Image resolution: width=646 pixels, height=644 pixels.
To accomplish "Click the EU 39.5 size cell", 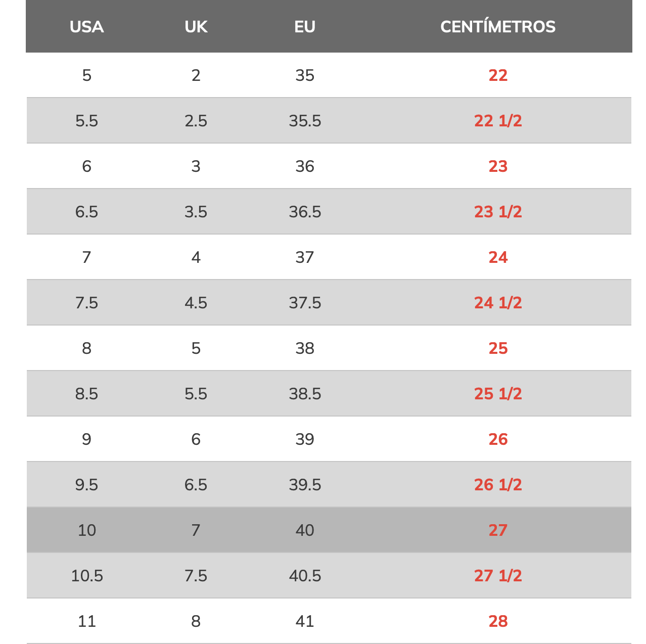I will [x=305, y=485].
